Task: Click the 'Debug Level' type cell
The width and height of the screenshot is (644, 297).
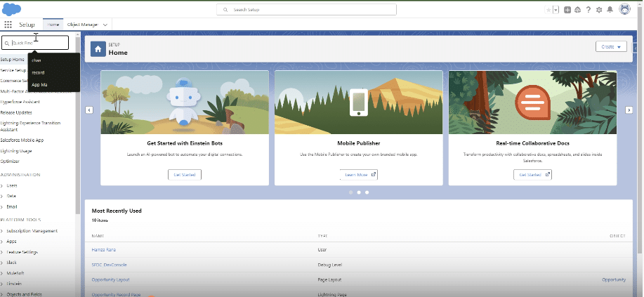Action: click(x=330, y=265)
